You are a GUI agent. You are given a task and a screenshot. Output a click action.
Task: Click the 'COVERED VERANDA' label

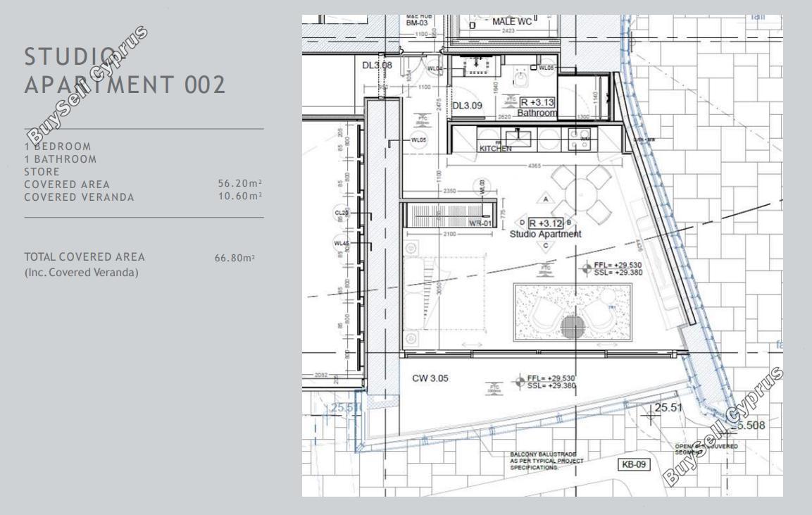(x=79, y=197)
